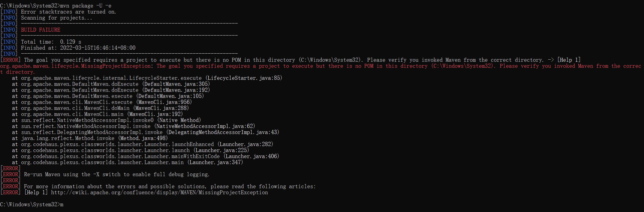Click the MissingProjectException help wiki URL
Screen dimensions: 644x212
[160, 192]
